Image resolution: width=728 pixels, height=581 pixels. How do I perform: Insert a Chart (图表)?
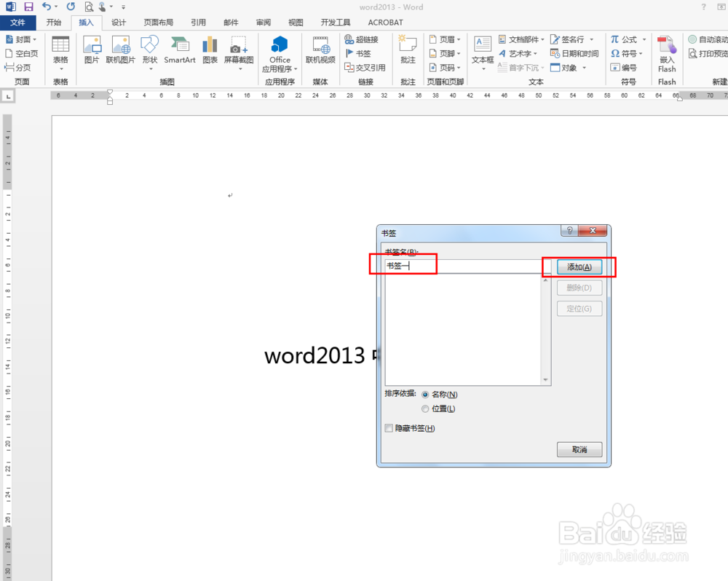tap(210, 50)
